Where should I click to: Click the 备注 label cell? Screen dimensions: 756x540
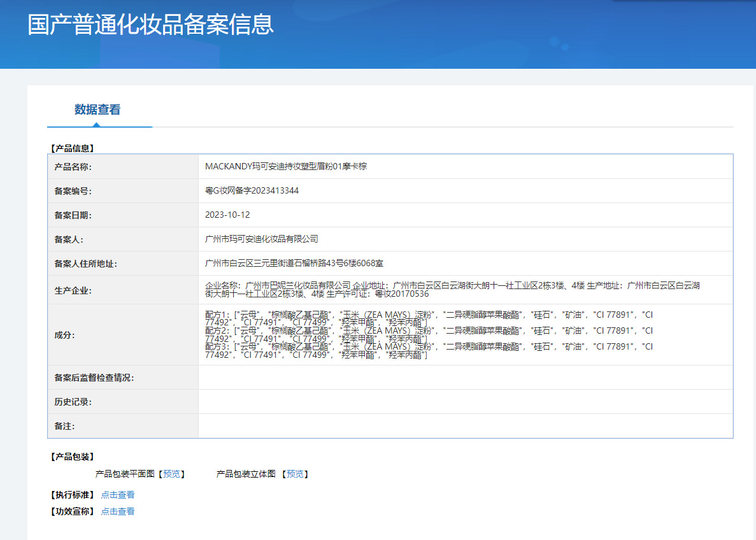123,426
